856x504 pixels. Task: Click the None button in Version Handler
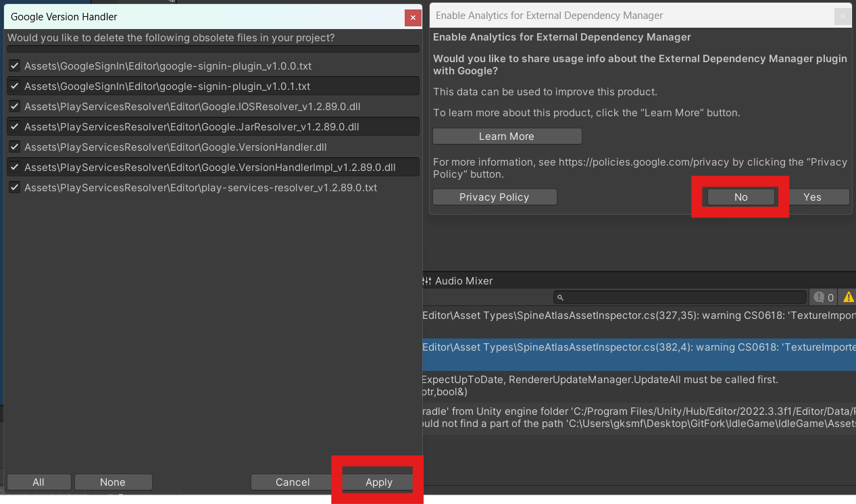(x=113, y=482)
